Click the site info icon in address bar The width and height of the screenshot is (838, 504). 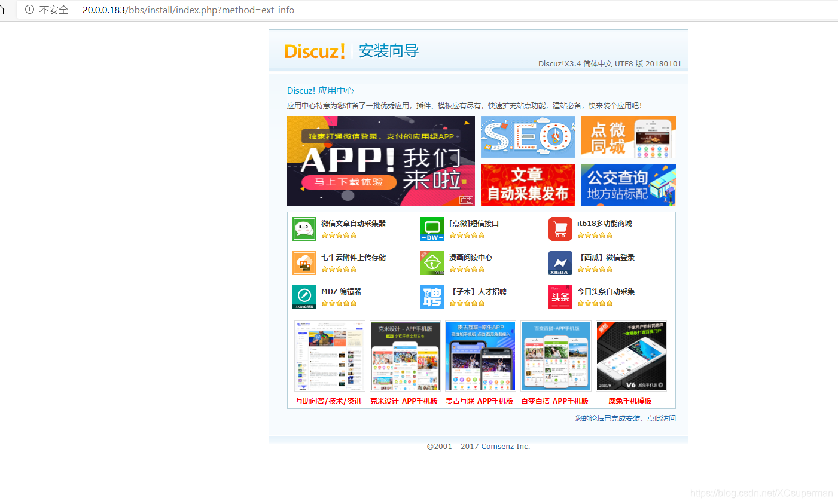[x=29, y=10]
